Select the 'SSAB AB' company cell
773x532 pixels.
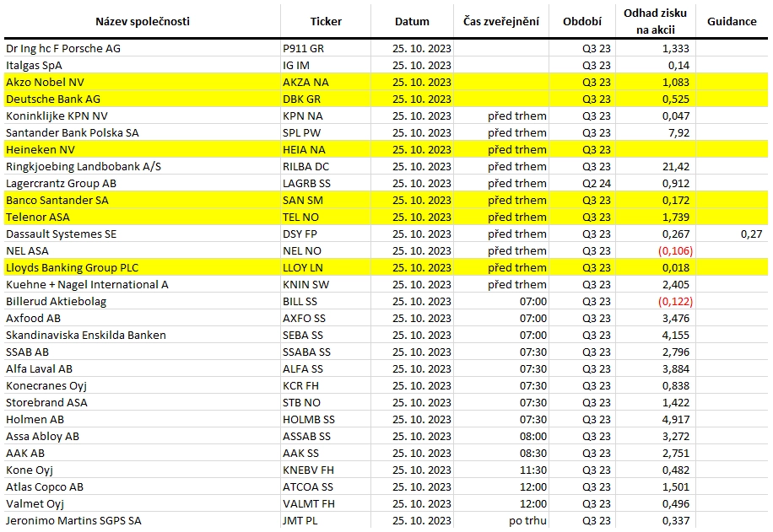tap(143, 352)
